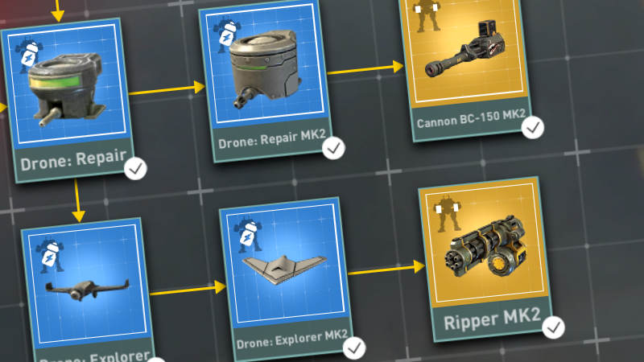Click the checkmark on Drone: Repair MK2

click(333, 148)
